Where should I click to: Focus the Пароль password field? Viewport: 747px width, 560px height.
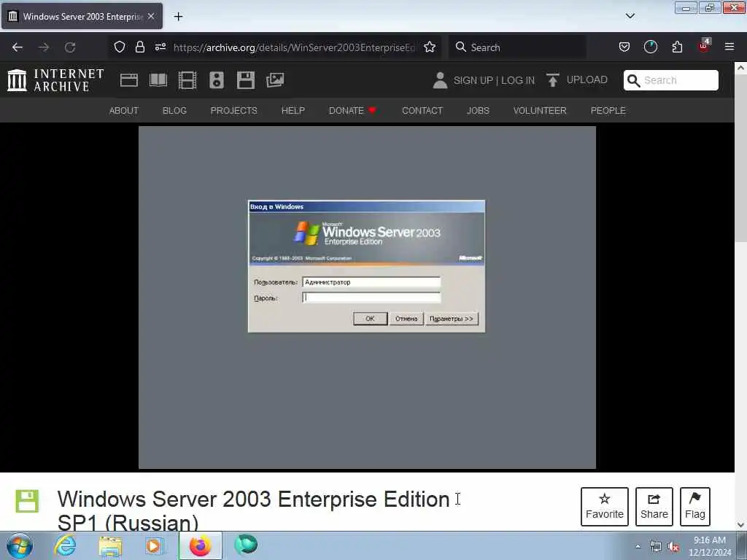(x=371, y=297)
